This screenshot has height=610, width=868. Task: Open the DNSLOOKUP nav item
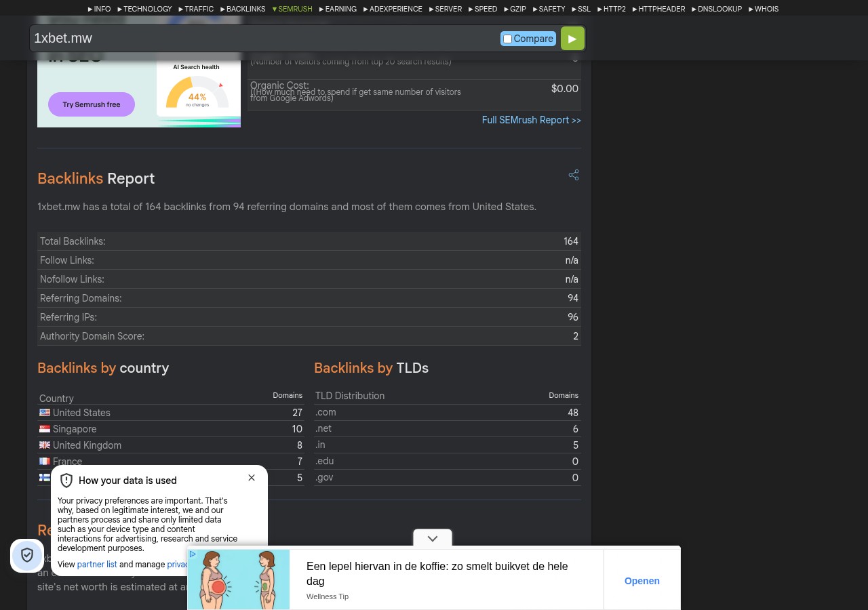coord(717,9)
